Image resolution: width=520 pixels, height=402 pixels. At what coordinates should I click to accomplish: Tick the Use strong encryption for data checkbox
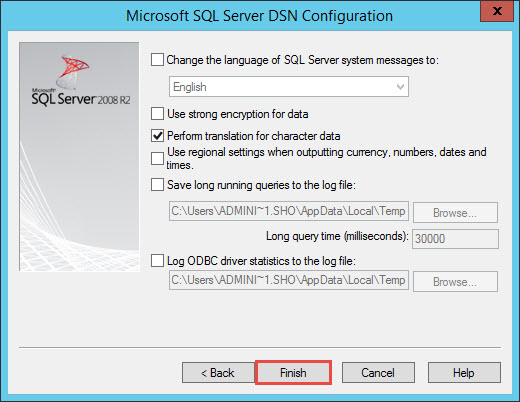pyautogui.click(x=157, y=114)
